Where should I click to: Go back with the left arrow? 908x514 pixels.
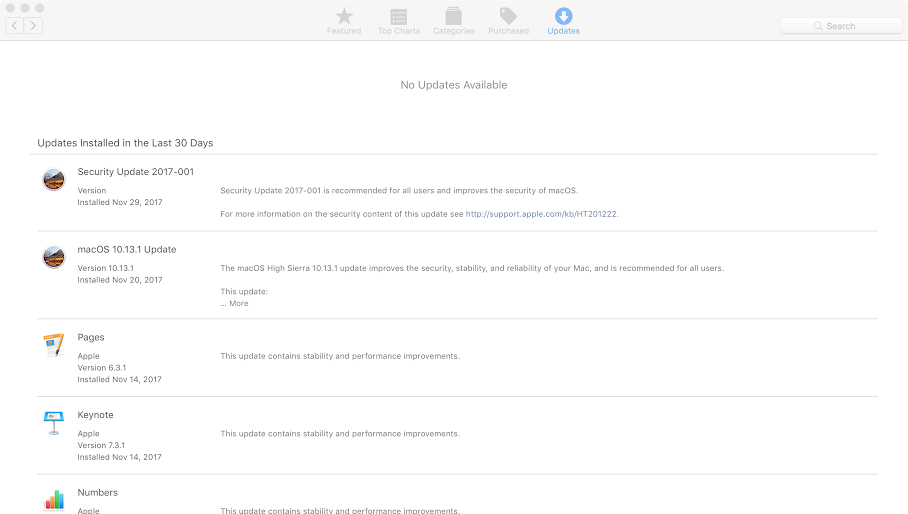(x=14, y=25)
